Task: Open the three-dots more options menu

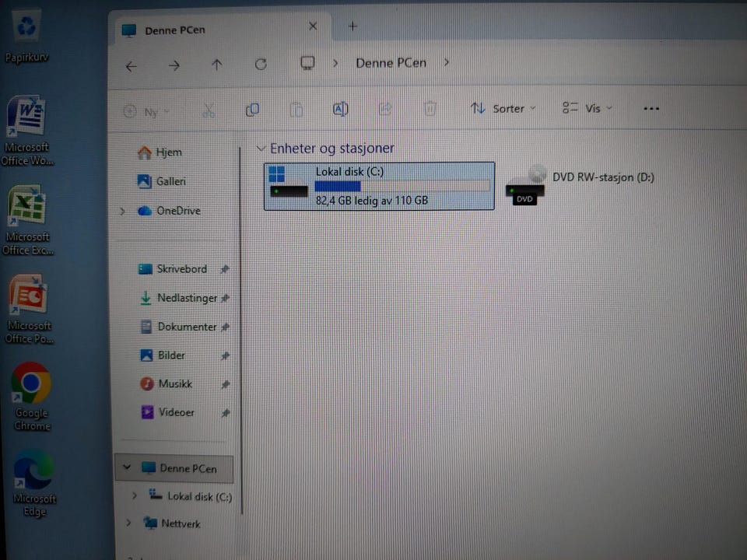Action: (x=651, y=109)
